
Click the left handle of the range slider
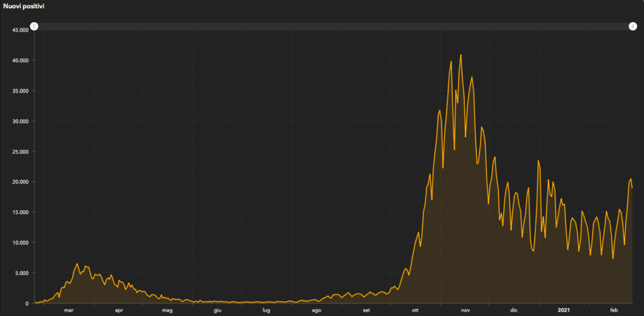[35, 26]
